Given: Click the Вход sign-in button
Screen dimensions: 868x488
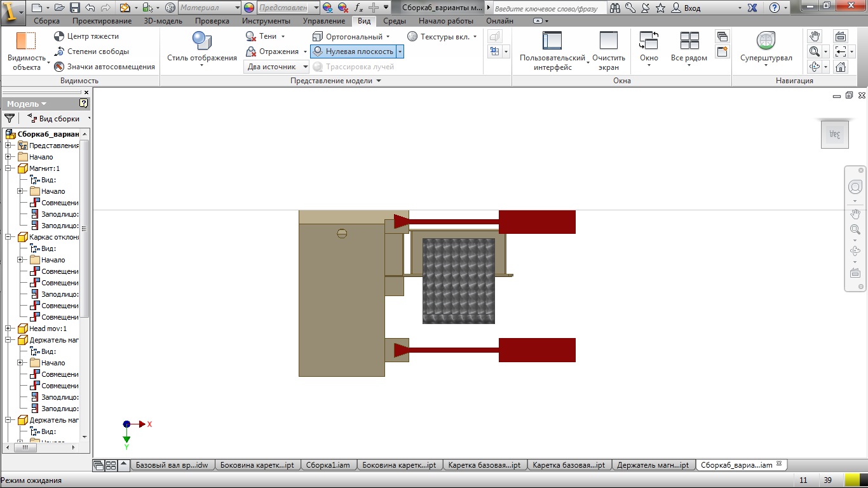Looking at the screenshot, I should pyautogui.click(x=687, y=8).
